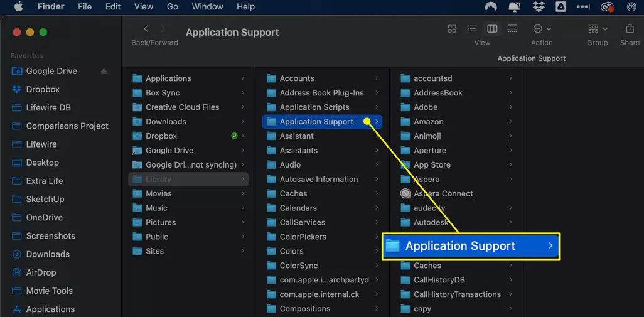The width and height of the screenshot is (644, 317).
Task: Select the Address Book Plug-Ins folder
Action: [322, 93]
